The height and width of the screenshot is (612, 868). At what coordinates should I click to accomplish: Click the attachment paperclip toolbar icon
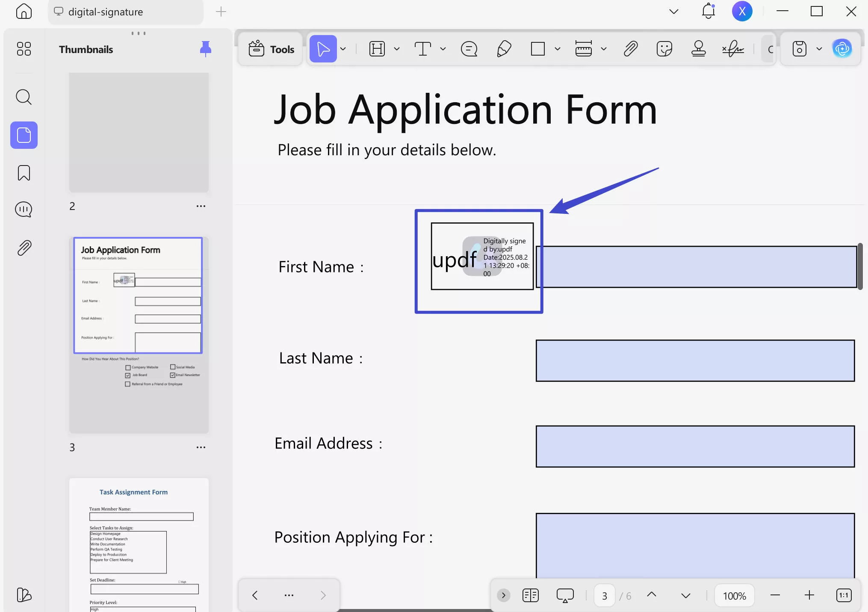630,49
